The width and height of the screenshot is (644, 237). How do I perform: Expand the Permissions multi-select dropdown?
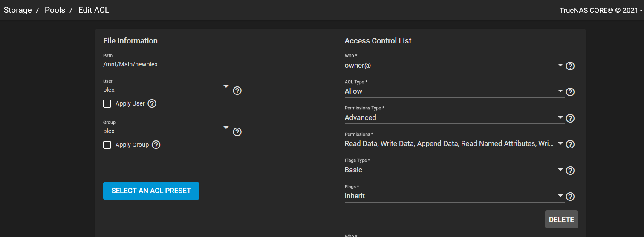454,143
